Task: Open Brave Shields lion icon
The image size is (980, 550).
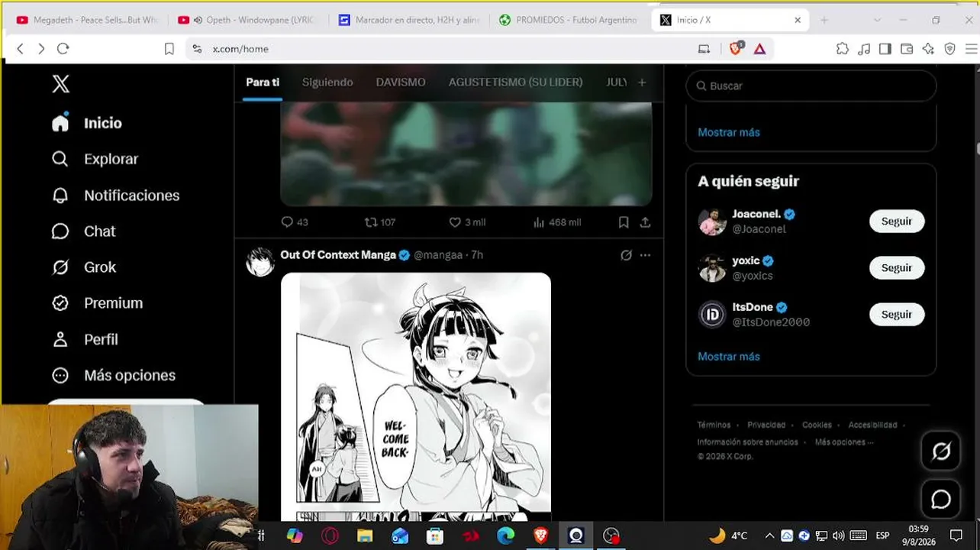Action: tap(736, 49)
